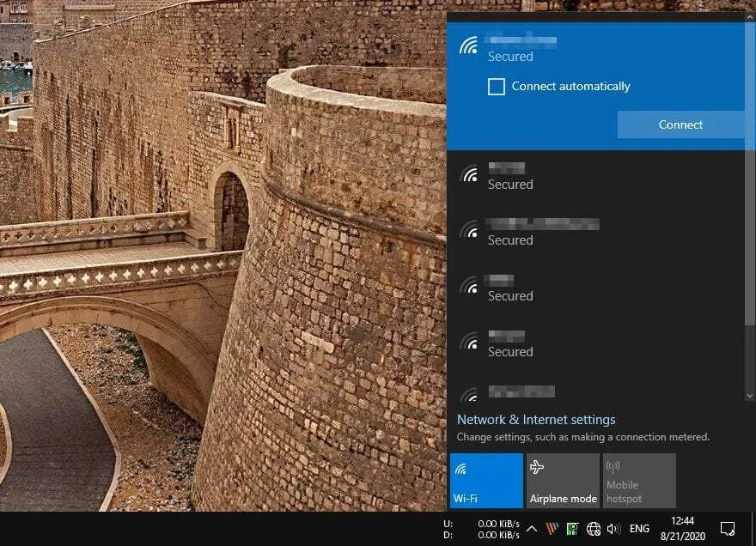756x546 pixels.
Task: Toggle the Airplane mode tile
Action: click(x=563, y=481)
